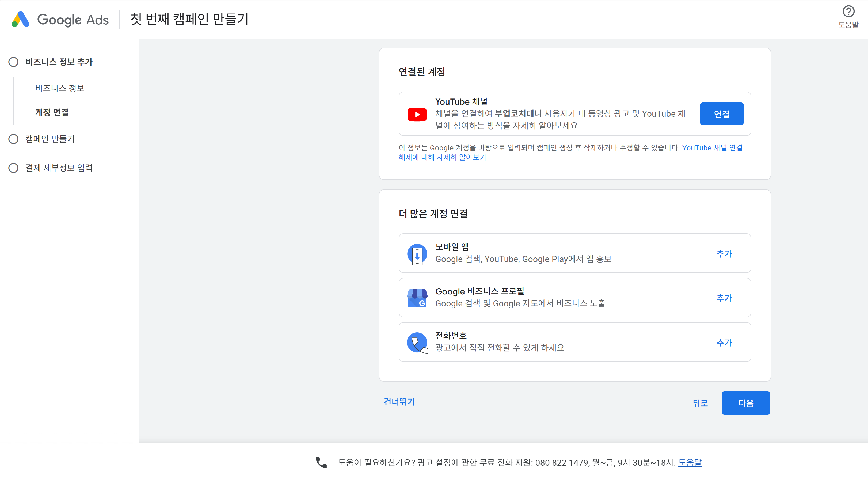Click the 첫 번째 캠페인 만들기 title

point(189,19)
